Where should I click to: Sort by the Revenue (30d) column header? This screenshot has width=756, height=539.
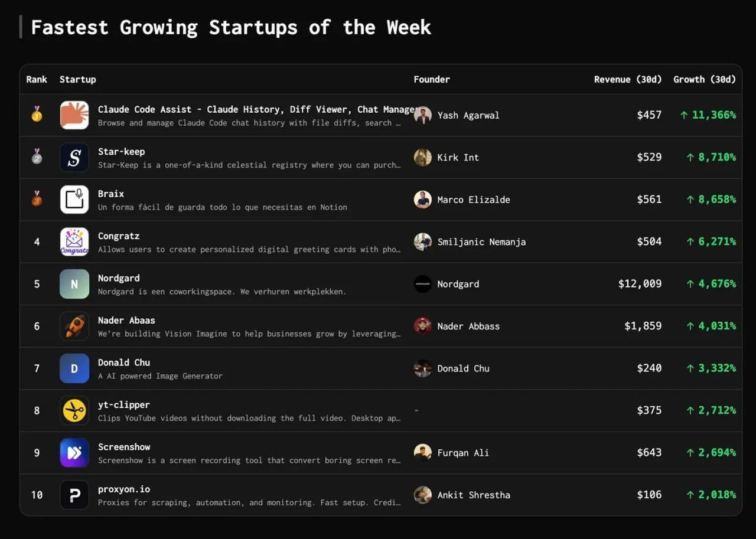point(628,79)
